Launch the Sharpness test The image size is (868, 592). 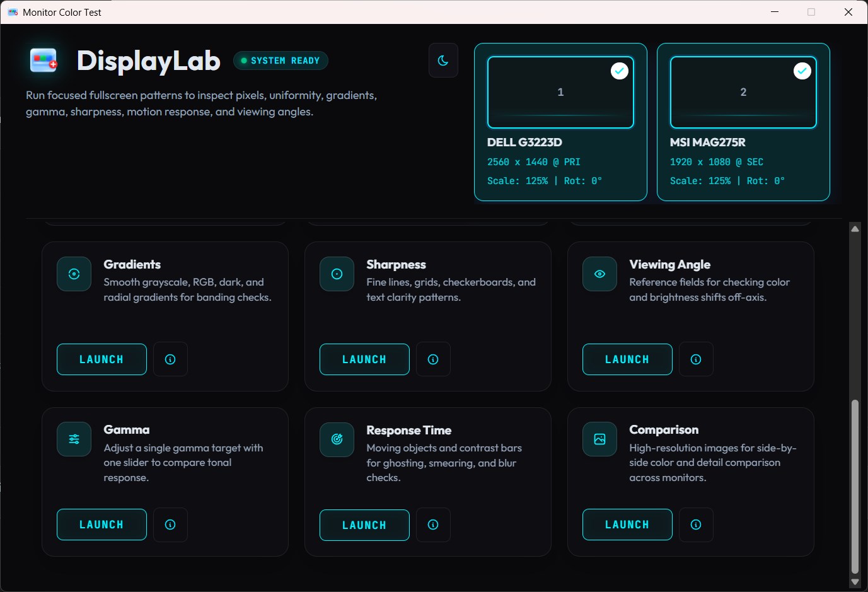click(364, 359)
